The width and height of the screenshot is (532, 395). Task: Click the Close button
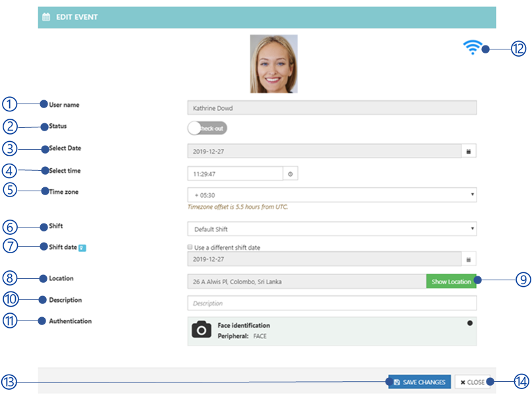point(472,382)
